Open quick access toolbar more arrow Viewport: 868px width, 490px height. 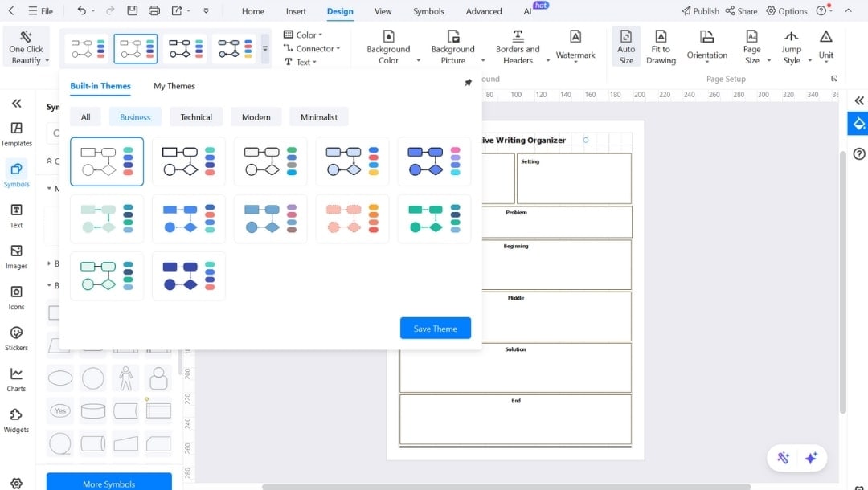click(206, 10)
